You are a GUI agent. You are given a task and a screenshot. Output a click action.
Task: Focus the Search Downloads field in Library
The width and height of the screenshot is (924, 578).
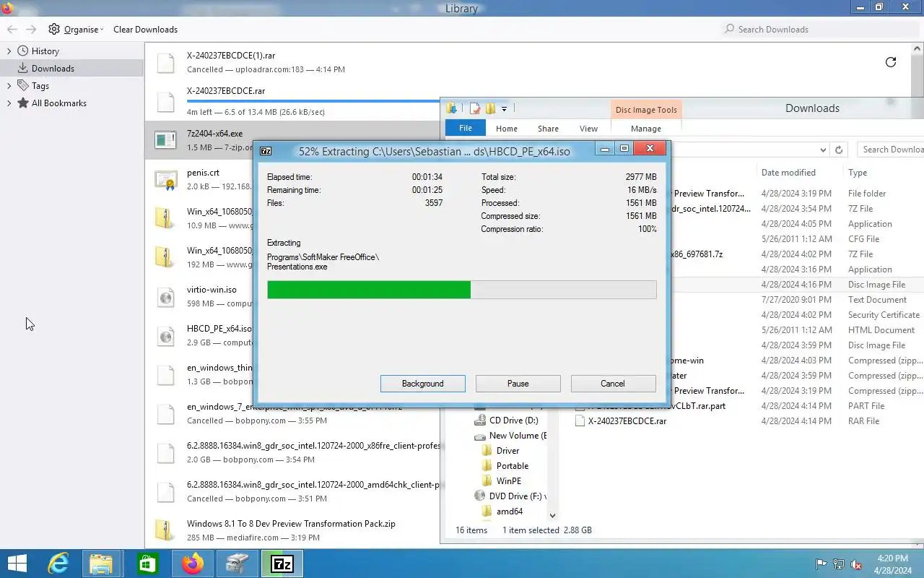click(x=819, y=30)
